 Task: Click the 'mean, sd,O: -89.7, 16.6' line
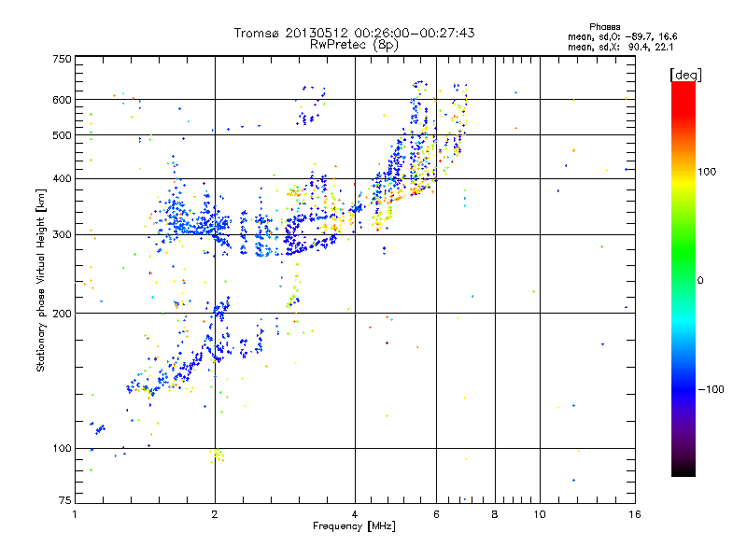622,36
